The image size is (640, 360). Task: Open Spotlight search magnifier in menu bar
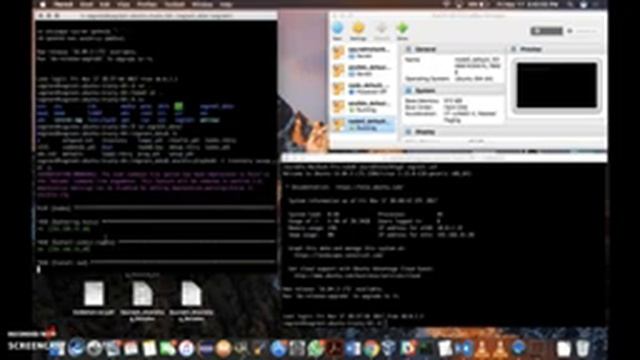(x=570, y=4)
